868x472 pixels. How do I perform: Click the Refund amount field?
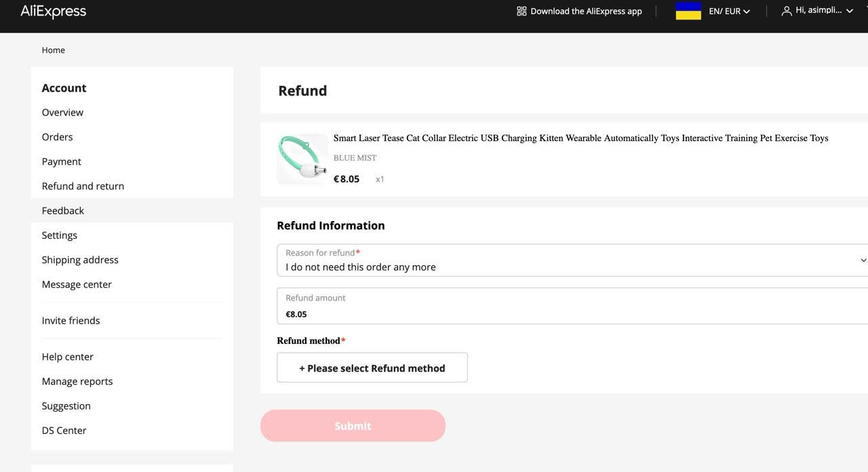coord(572,306)
